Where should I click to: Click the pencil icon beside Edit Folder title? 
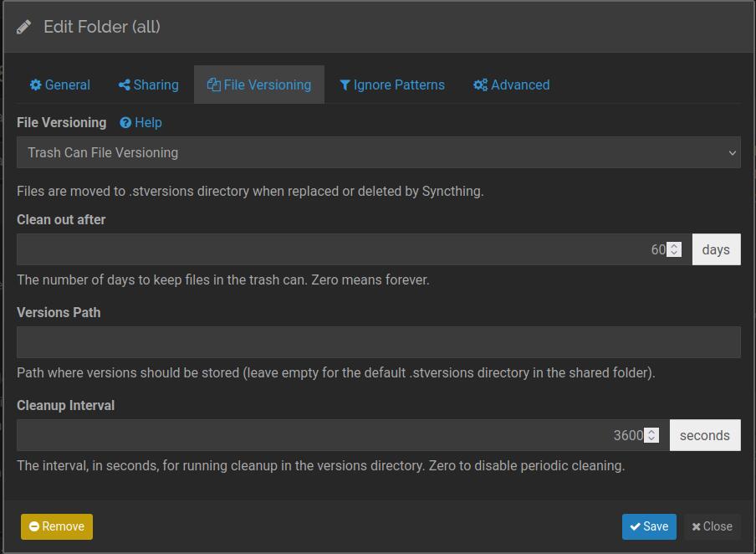coord(23,28)
